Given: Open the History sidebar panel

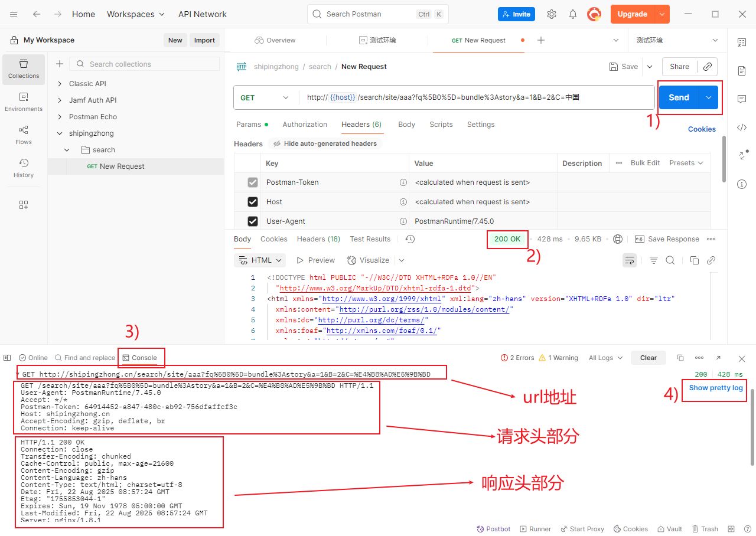Looking at the screenshot, I should [x=24, y=168].
